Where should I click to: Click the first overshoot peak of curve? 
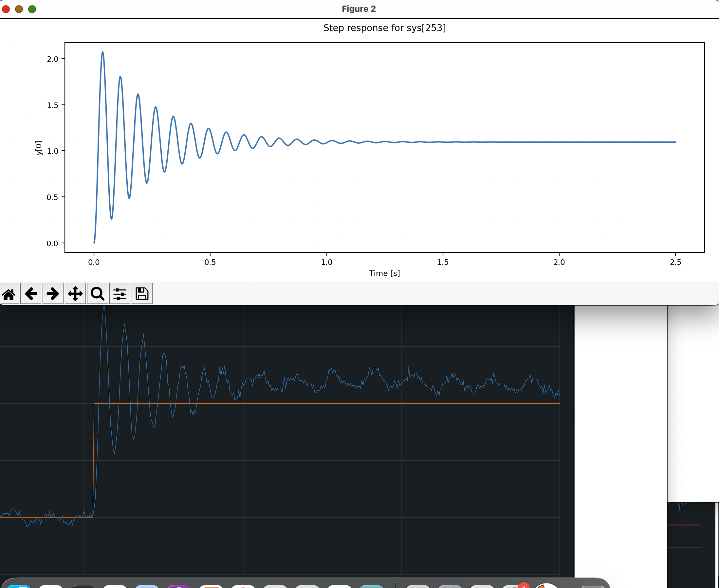click(x=102, y=52)
